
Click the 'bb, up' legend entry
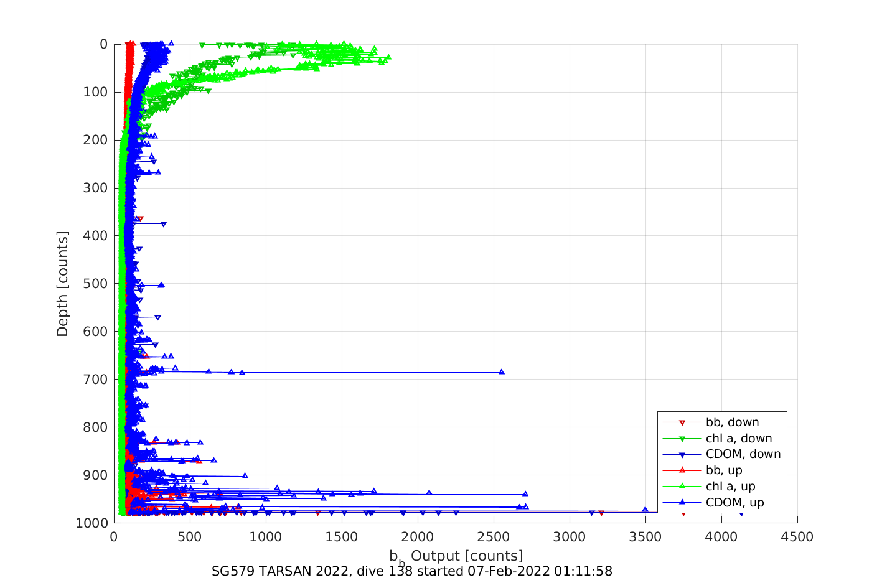click(724, 470)
